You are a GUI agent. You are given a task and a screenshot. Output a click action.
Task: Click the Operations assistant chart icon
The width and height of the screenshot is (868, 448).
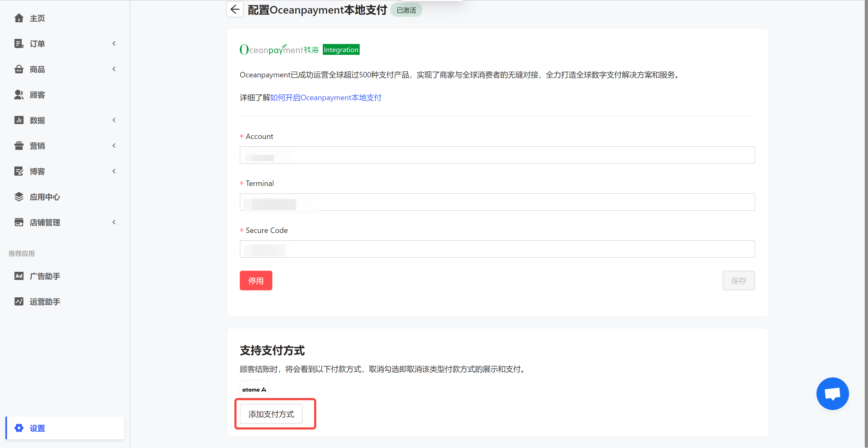tap(19, 302)
